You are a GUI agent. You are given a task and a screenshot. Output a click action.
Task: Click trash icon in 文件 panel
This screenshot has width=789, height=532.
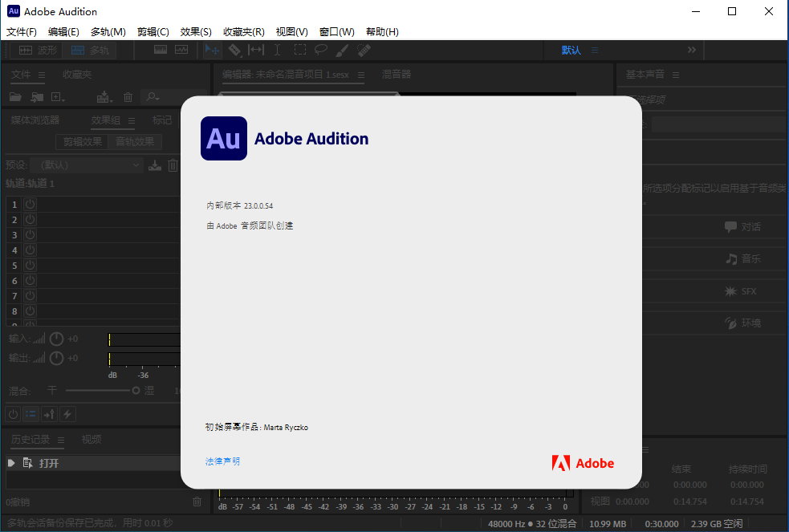(x=128, y=97)
